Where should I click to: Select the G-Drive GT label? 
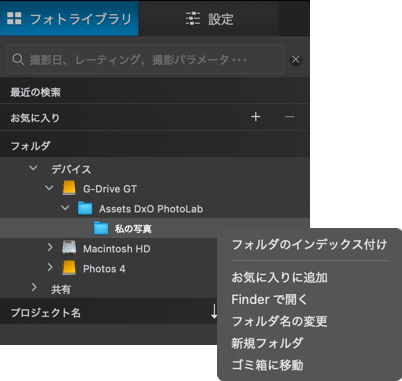(x=110, y=189)
